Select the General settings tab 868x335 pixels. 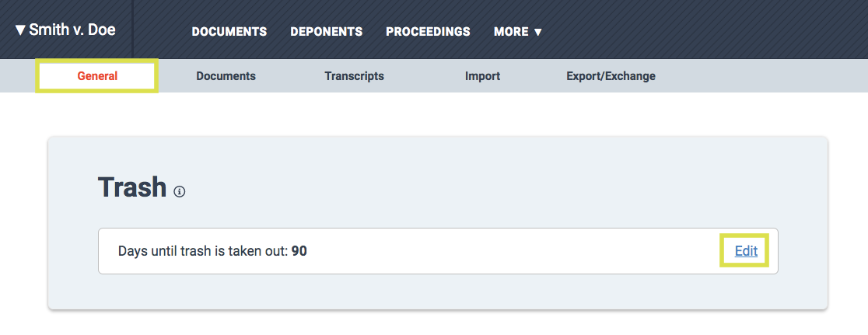coord(97,76)
